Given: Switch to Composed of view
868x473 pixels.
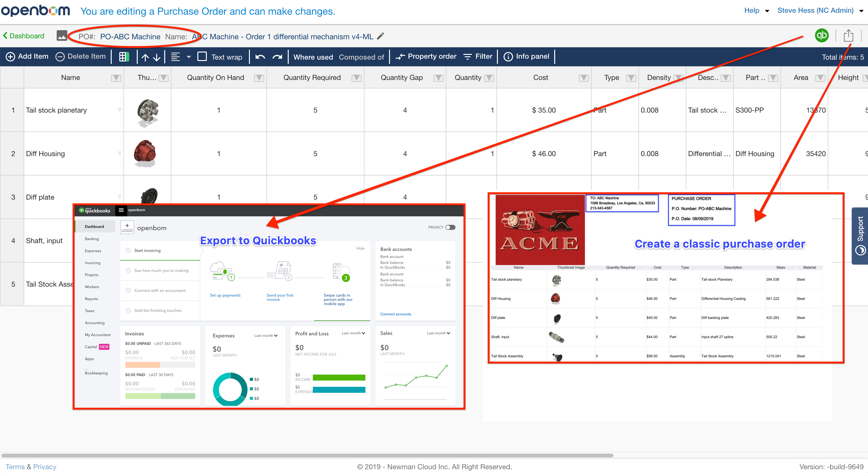Looking at the screenshot, I should pyautogui.click(x=361, y=57).
